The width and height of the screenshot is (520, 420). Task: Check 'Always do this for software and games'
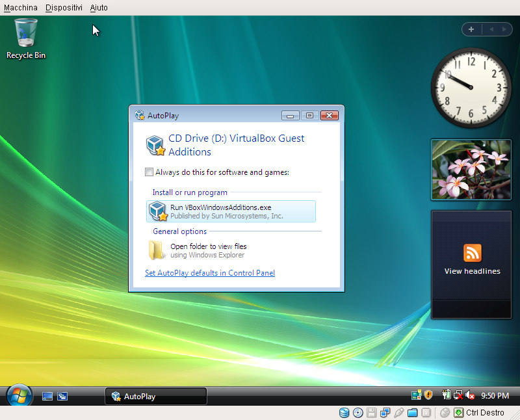(x=149, y=172)
